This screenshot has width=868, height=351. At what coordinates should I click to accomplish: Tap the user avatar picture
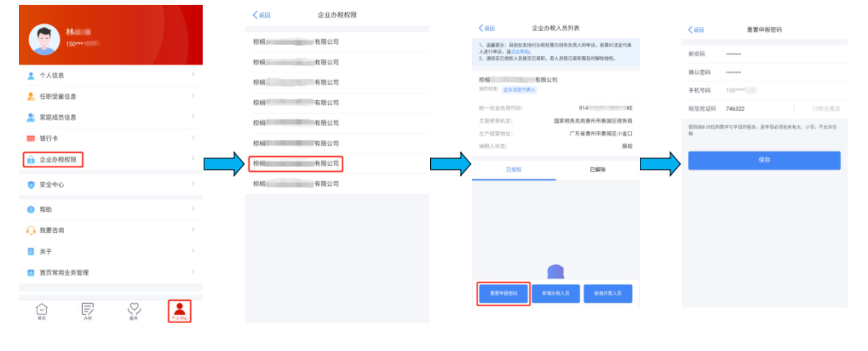point(44,39)
